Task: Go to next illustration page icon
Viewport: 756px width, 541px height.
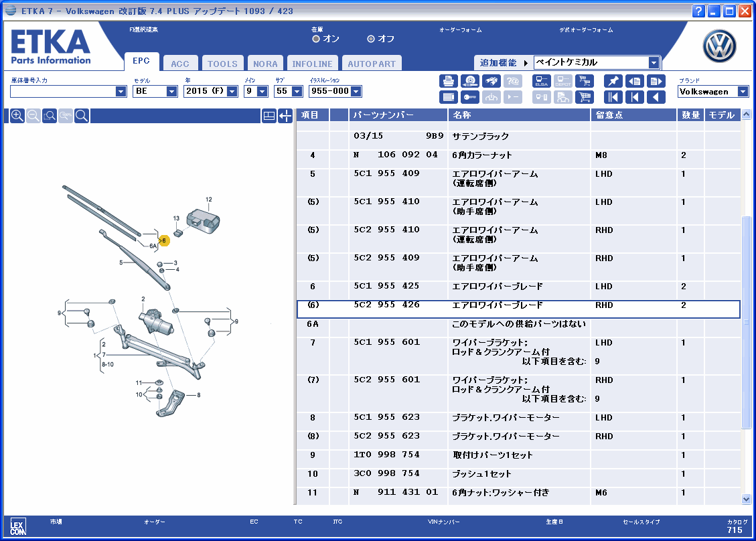Action: pos(656,81)
